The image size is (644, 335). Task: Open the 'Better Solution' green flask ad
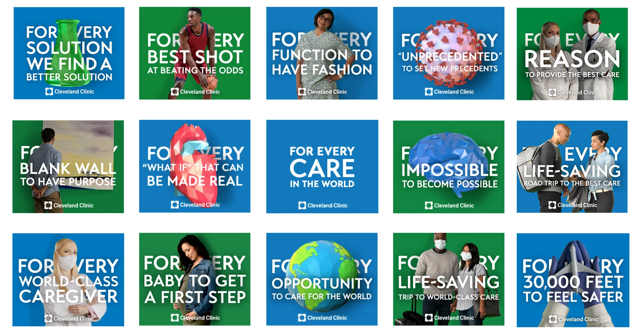pos(69,53)
